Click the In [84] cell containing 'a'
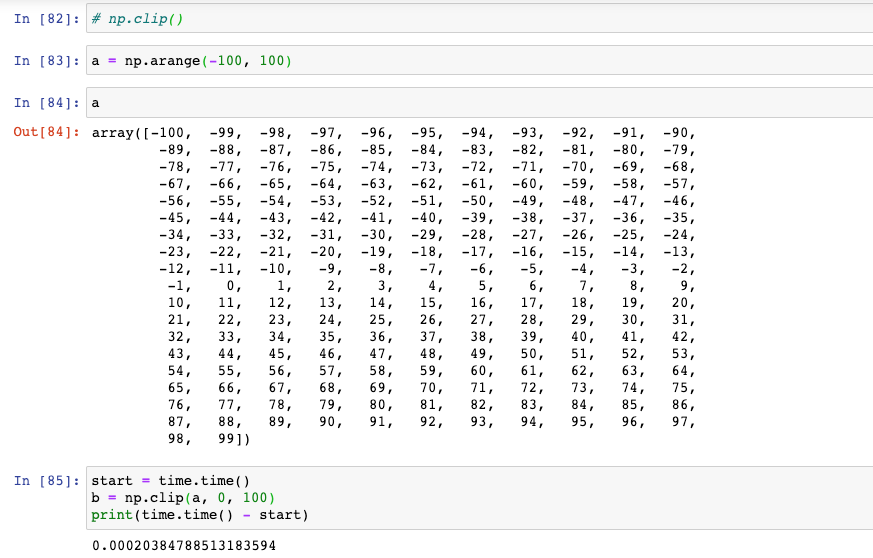This screenshot has height=558, width=873. [x=479, y=102]
